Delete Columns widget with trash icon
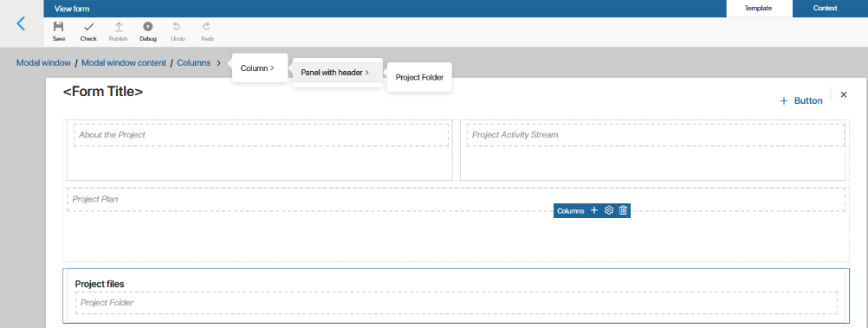This screenshot has width=868, height=328. 624,210
